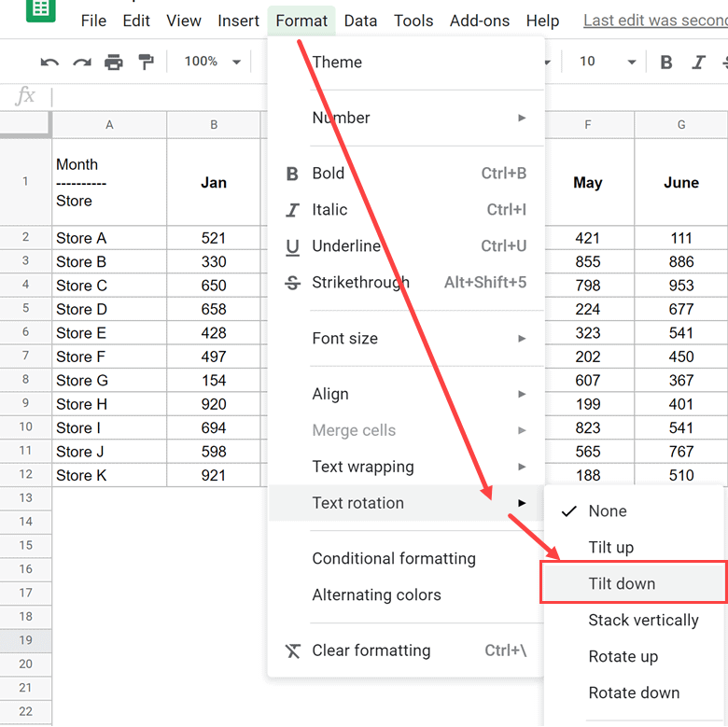Viewport: 728px width, 727px height.
Task: Select cell with value 188
Action: [588, 475]
